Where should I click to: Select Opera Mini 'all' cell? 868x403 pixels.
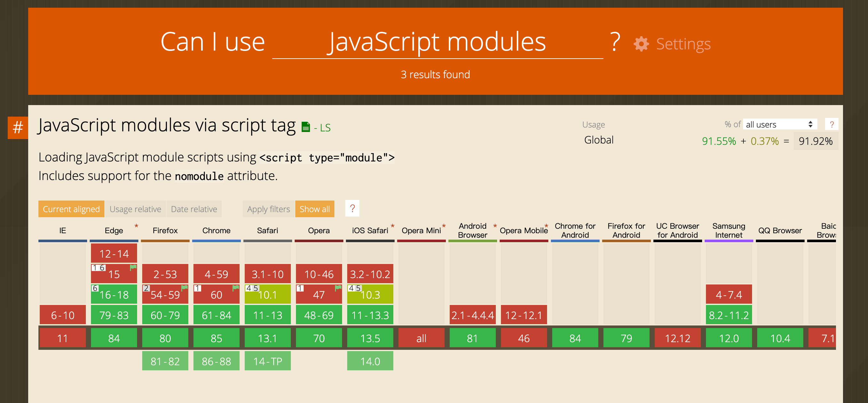421,338
